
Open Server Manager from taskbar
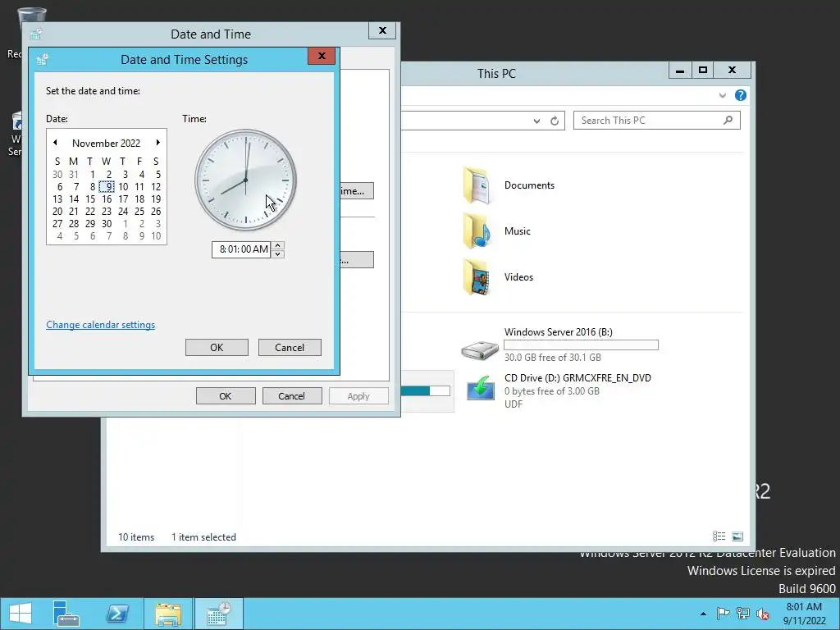pos(66,614)
